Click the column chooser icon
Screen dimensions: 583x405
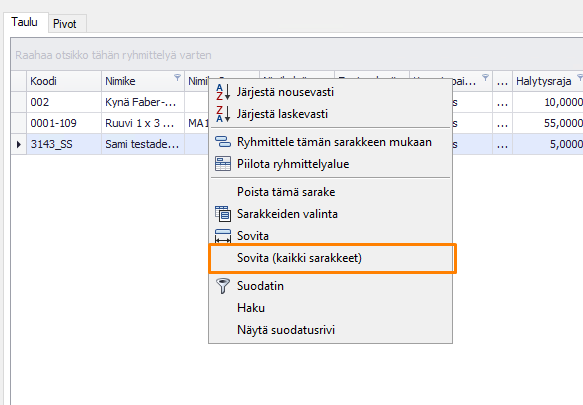pos(223,214)
